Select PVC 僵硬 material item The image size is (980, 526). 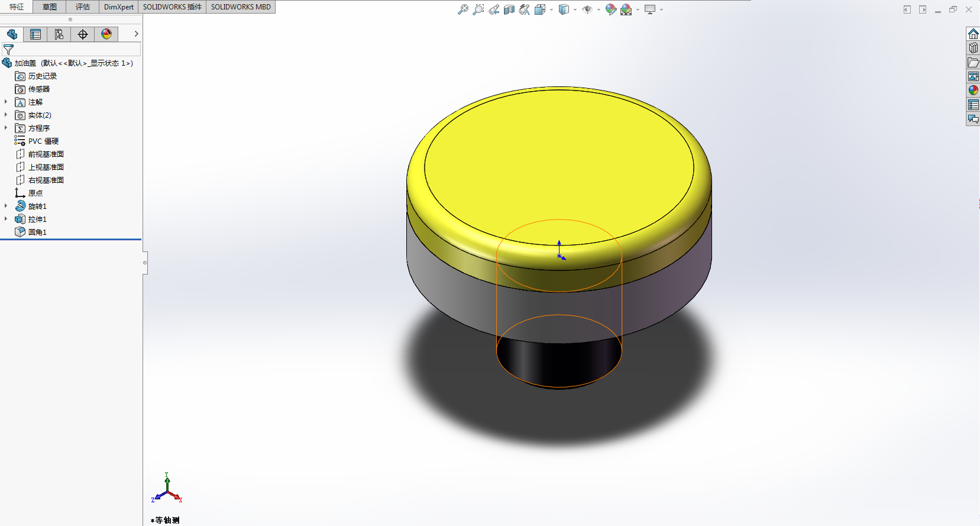tap(37, 141)
